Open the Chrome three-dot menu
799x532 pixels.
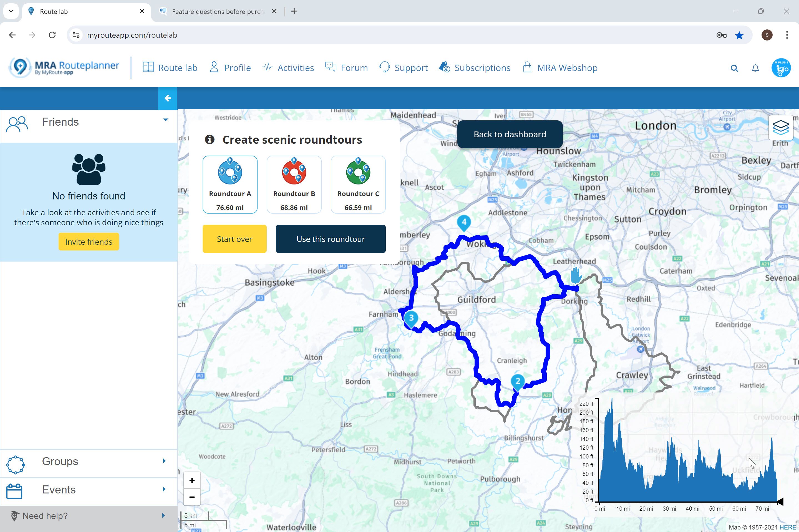pyautogui.click(x=787, y=35)
